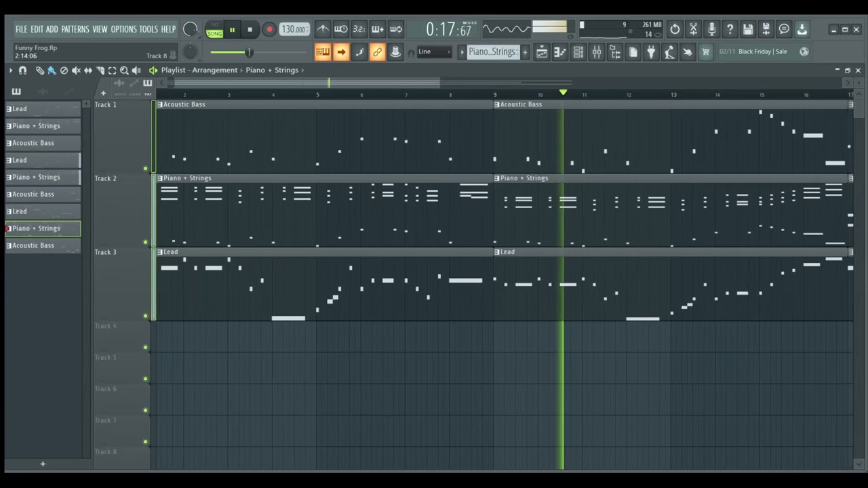
Task: Mute Track 1 with green switch
Action: click(145, 168)
